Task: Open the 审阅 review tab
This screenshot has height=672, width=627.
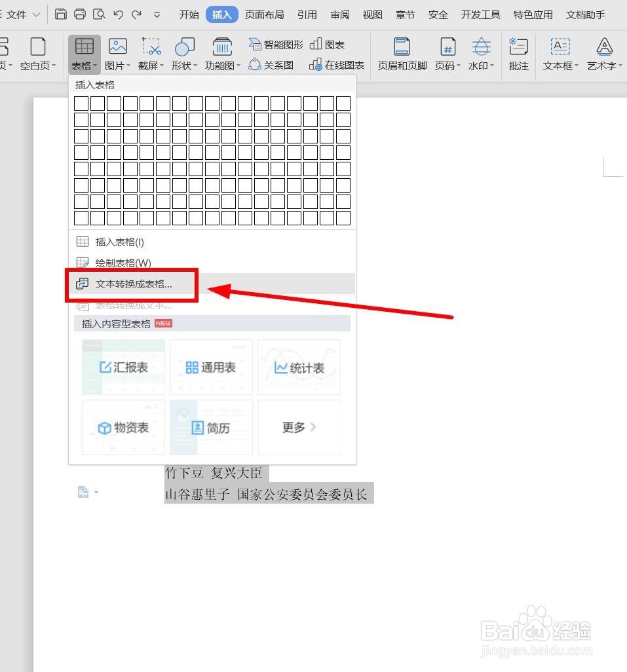Action: coord(339,14)
